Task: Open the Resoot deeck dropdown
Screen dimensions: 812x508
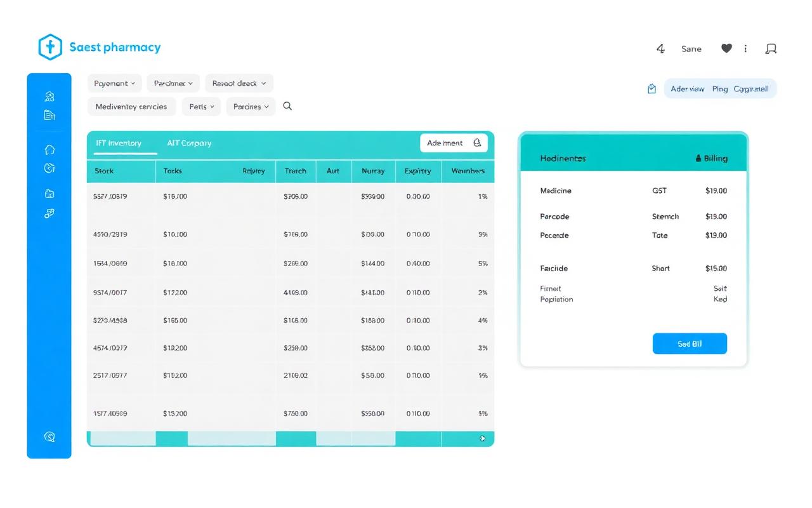Action: tap(239, 83)
